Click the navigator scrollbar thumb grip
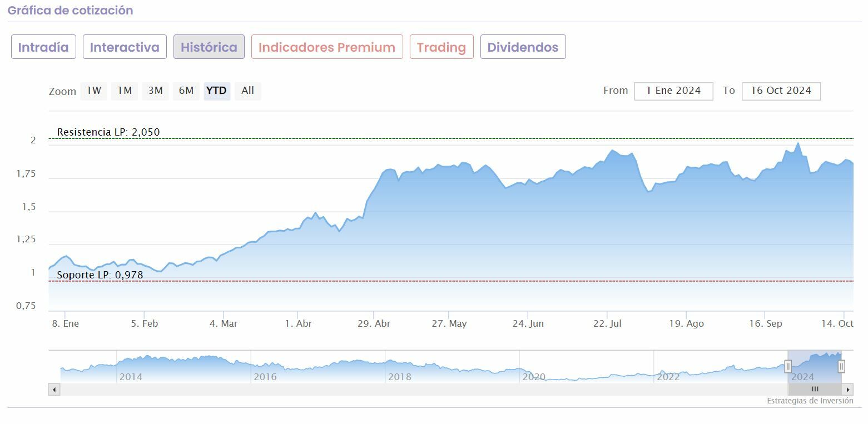Image resolution: width=868 pixels, height=424 pixels. 815,390
